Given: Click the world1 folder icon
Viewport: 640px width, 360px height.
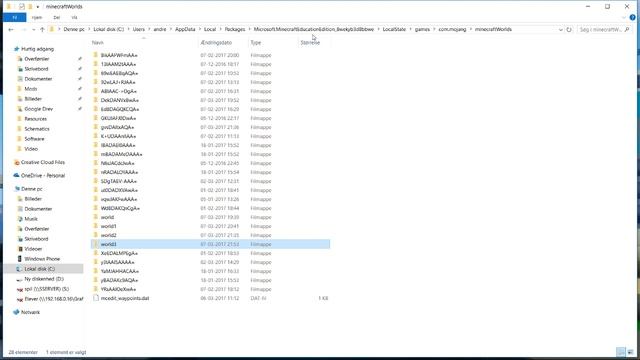Looking at the screenshot, I should click(96, 226).
